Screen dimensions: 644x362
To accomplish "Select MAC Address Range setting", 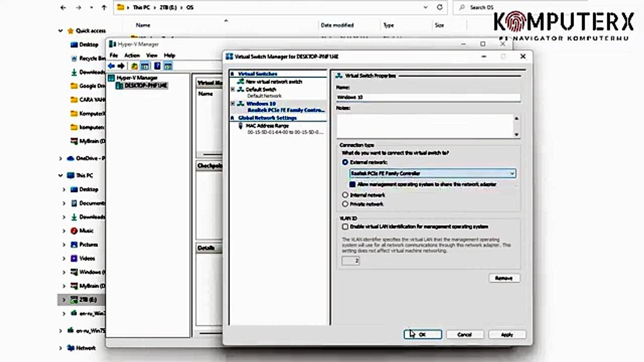I will 267,126.
